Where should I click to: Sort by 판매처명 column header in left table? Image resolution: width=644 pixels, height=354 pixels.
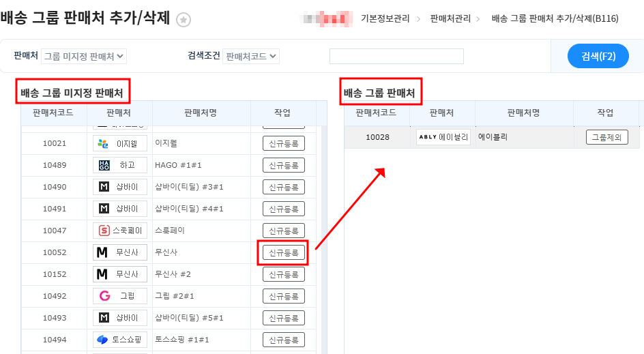tap(201, 113)
